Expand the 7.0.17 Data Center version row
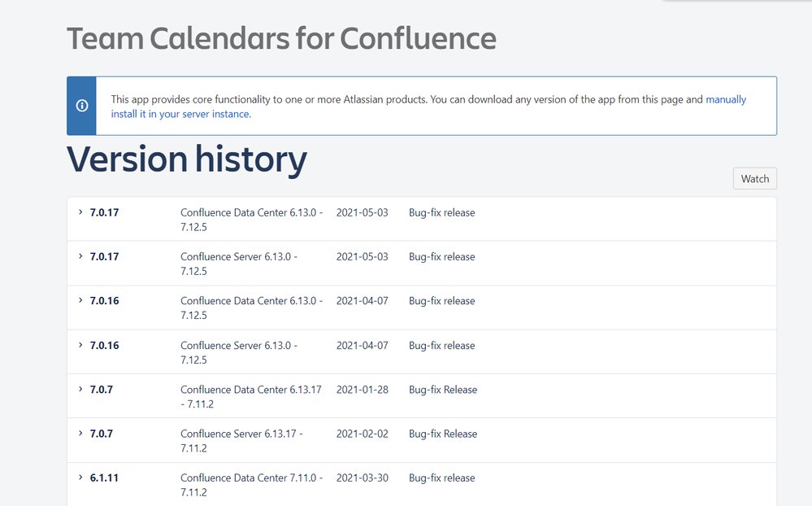This screenshot has height=506, width=812. tap(80, 212)
